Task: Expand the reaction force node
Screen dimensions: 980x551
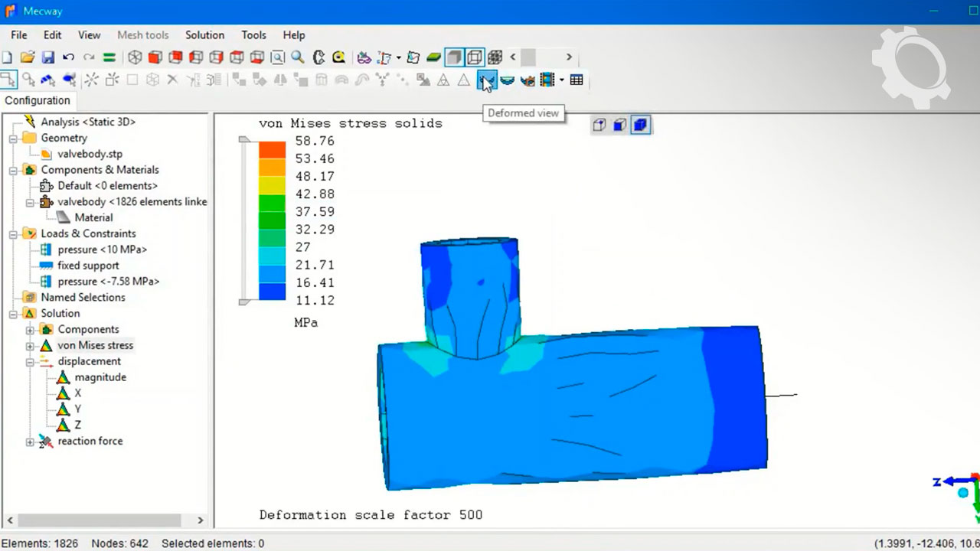Action: click(x=30, y=442)
